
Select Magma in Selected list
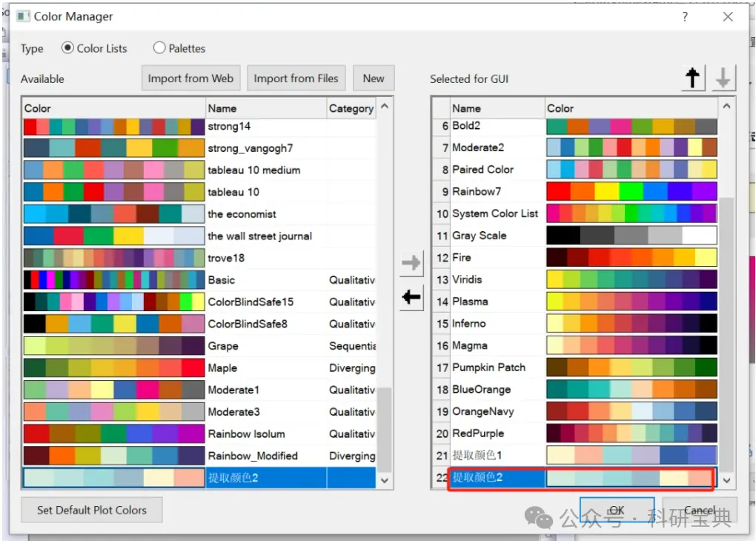[470, 345]
